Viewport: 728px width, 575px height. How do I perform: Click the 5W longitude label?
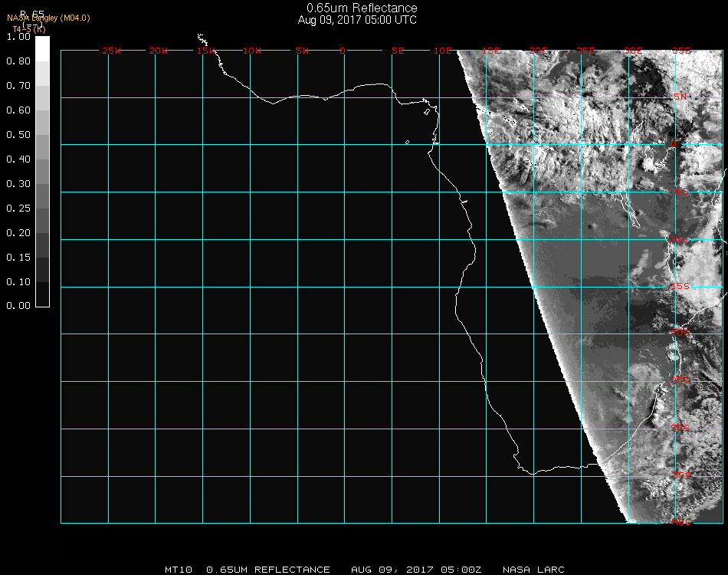point(301,51)
